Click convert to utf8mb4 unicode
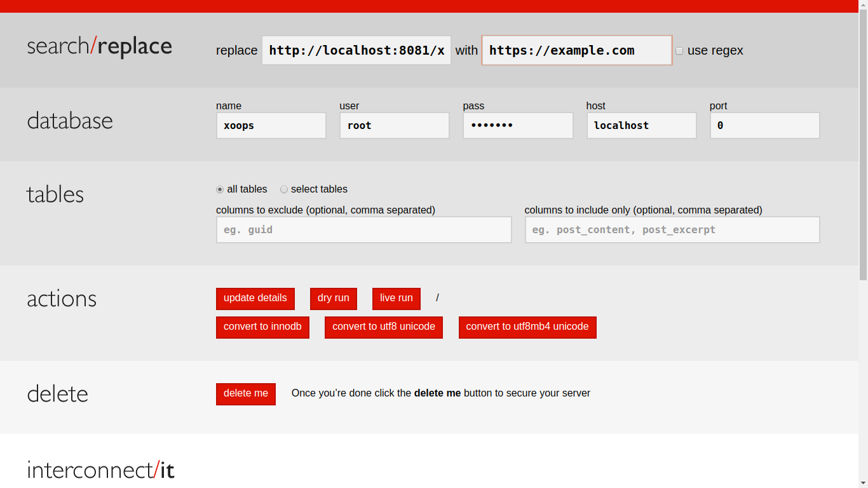The width and height of the screenshot is (868, 488). click(x=527, y=327)
